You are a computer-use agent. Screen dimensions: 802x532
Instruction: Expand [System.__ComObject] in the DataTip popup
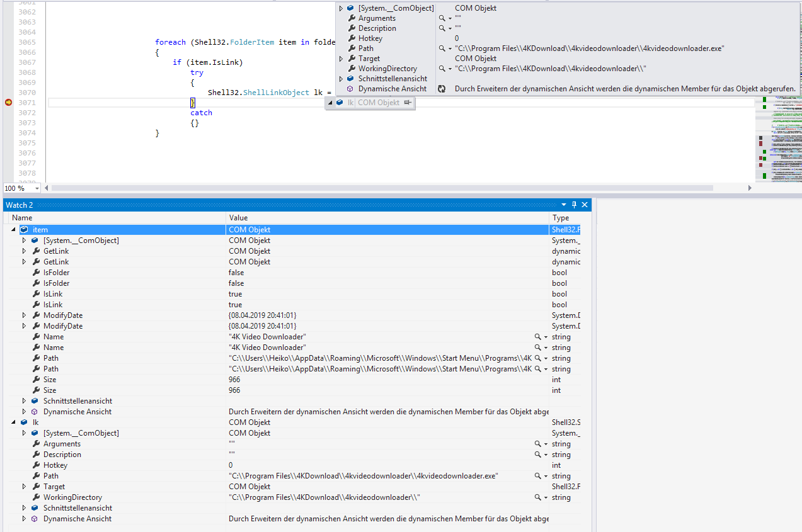[x=341, y=8]
